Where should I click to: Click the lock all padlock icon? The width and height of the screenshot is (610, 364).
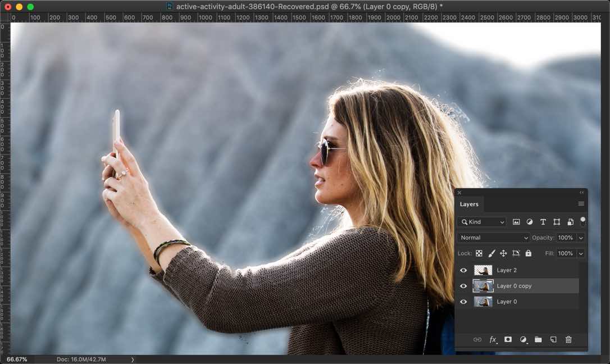click(528, 253)
